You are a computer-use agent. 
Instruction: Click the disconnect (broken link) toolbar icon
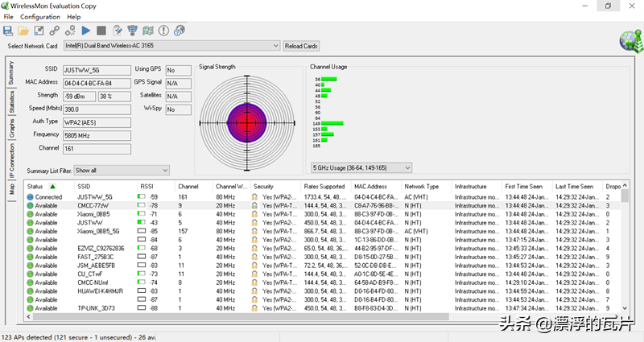pyautogui.click(x=70, y=31)
